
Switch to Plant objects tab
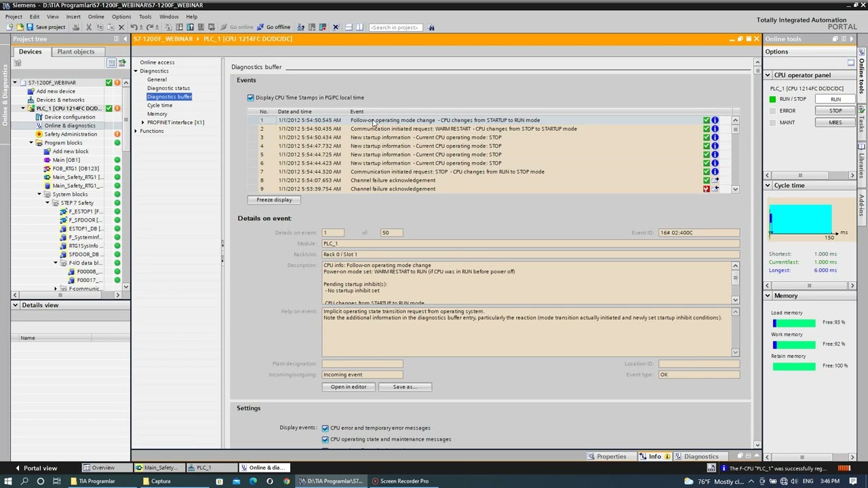(76, 52)
